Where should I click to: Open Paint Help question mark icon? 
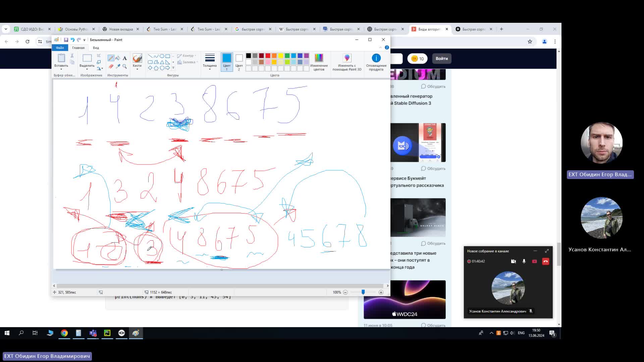pos(387,48)
